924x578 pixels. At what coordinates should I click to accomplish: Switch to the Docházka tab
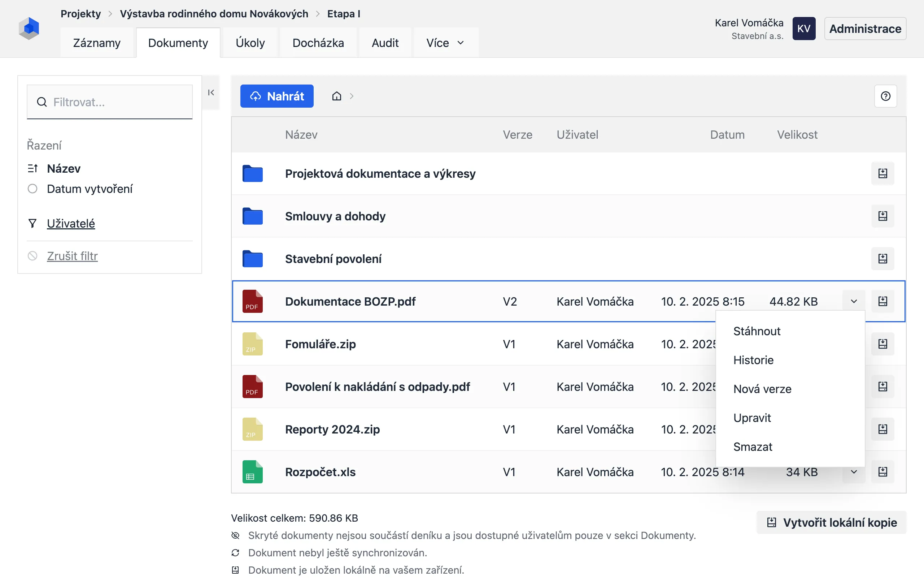coord(318,43)
